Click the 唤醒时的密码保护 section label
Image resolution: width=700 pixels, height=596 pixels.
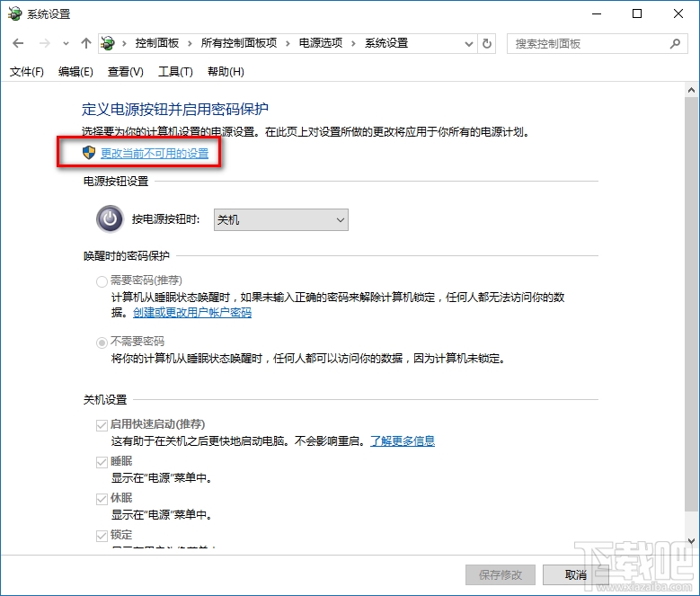pyautogui.click(x=127, y=256)
